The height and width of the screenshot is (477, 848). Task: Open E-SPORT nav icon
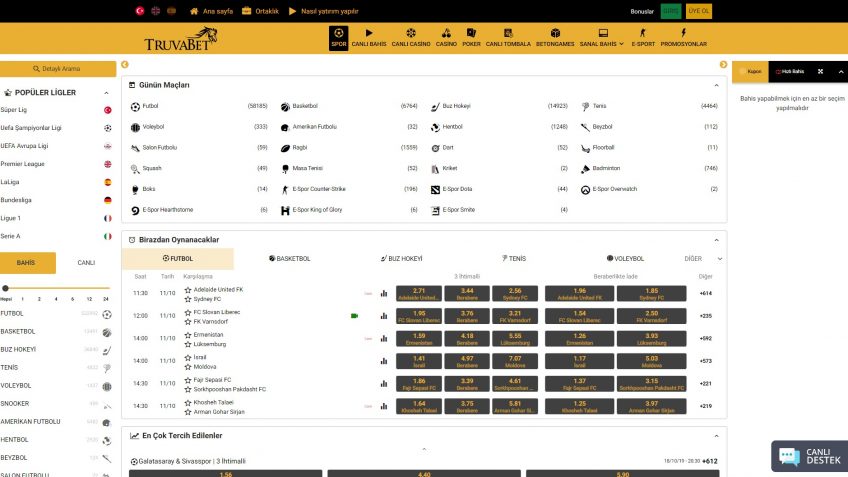642,34
